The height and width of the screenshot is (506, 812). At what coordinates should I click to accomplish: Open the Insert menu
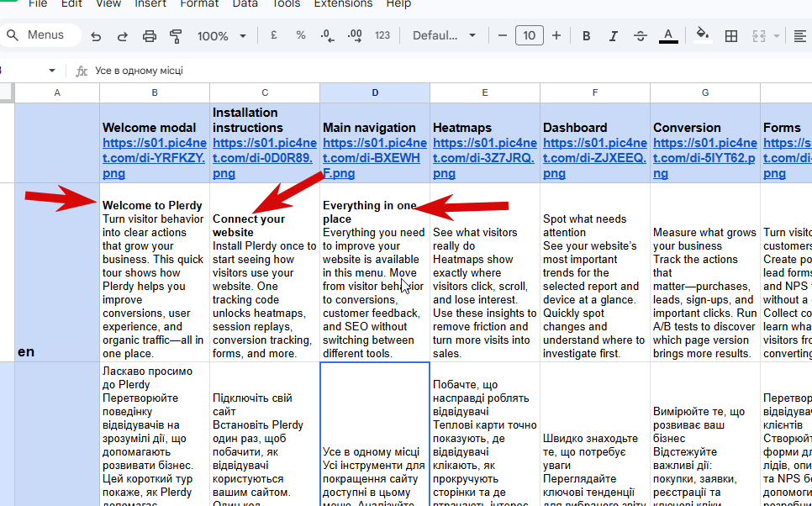tap(150, 4)
